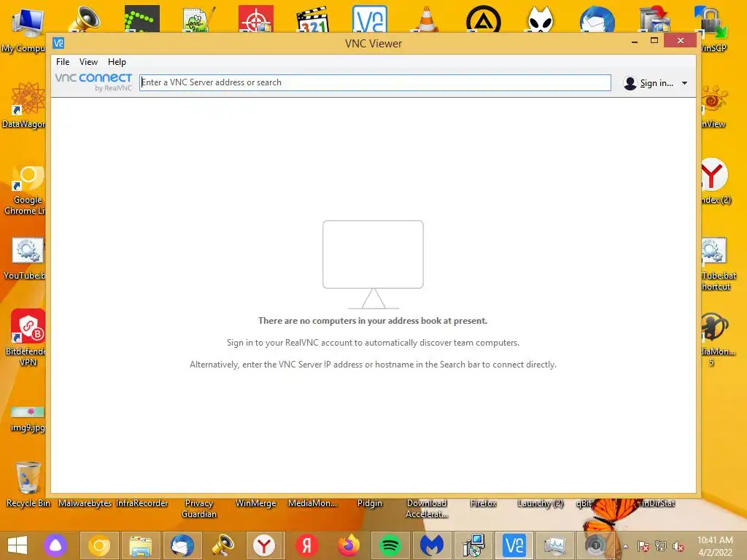Open the Help menu

coord(117,62)
